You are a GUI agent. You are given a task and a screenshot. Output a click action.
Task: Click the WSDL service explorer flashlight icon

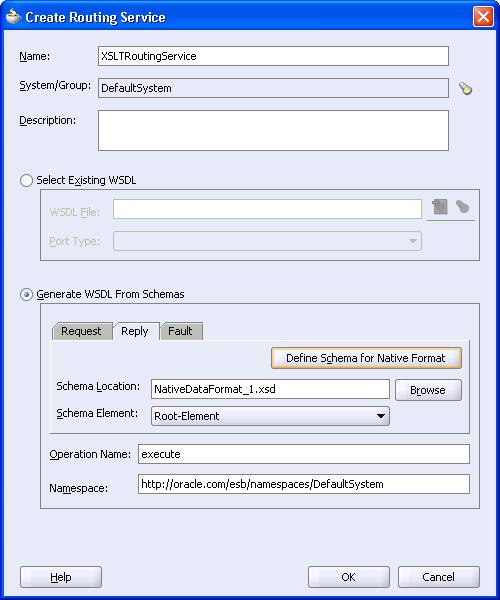pyautogui.click(x=463, y=207)
